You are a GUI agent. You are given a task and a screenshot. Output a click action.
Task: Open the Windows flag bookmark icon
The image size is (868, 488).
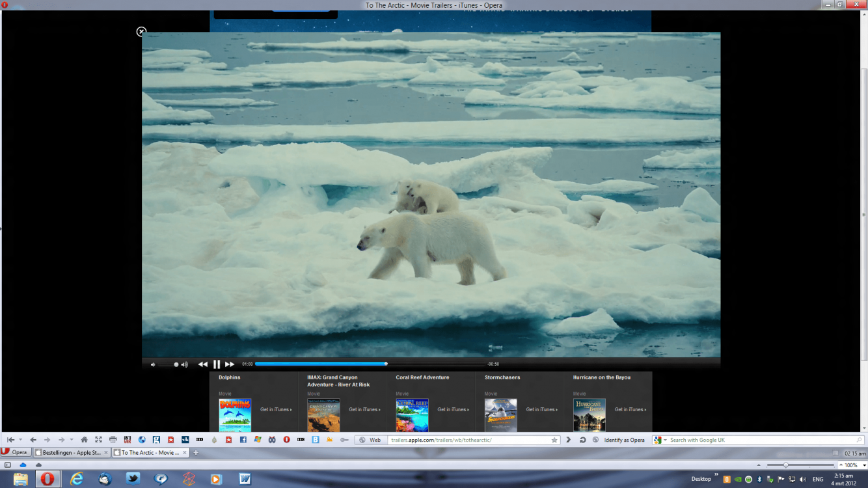(258, 440)
